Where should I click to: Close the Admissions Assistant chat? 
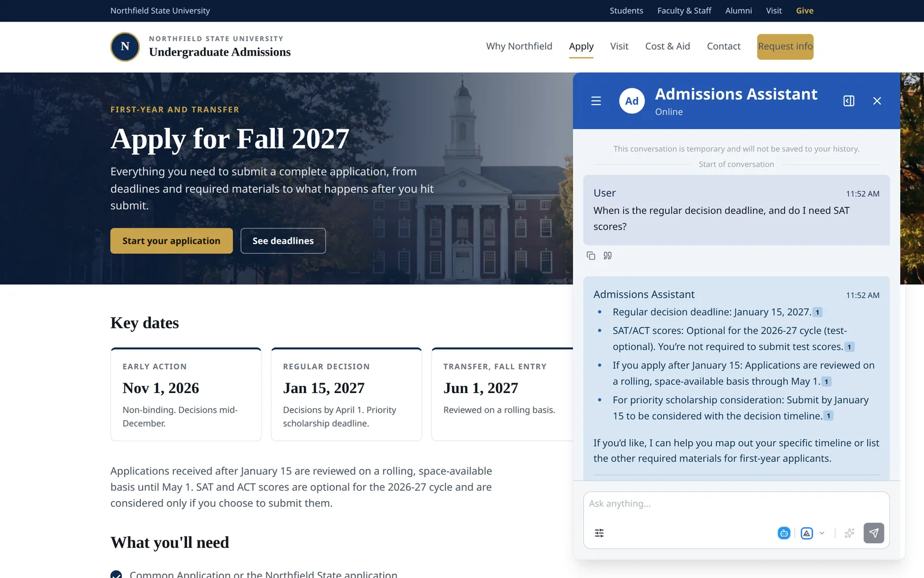point(877,101)
